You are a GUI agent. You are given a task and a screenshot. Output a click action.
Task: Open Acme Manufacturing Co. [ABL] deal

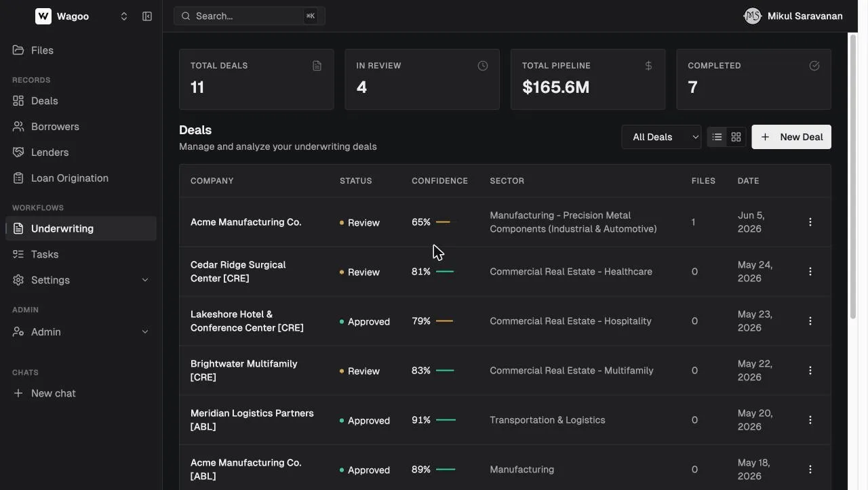coord(246,470)
